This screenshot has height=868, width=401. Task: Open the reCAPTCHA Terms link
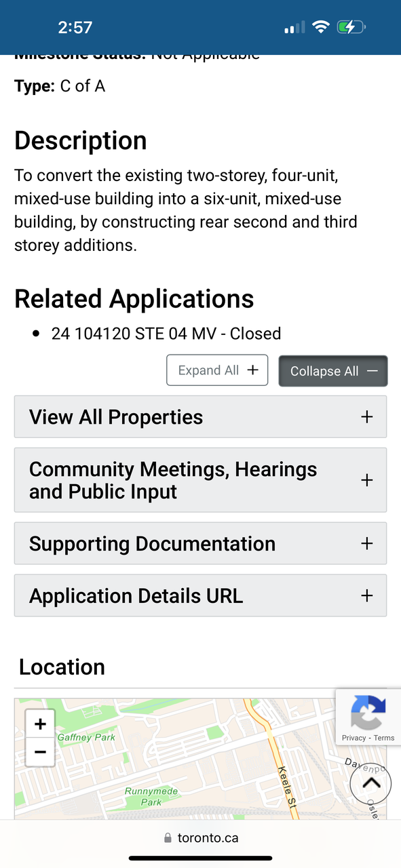(x=384, y=738)
